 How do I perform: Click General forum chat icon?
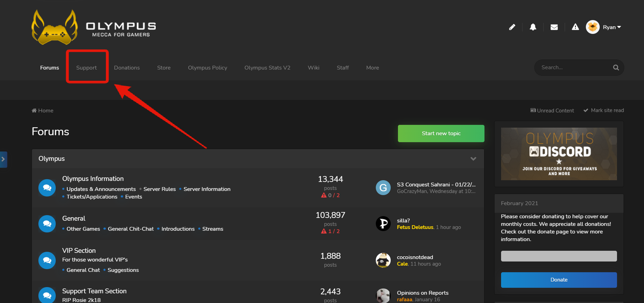[47, 224]
